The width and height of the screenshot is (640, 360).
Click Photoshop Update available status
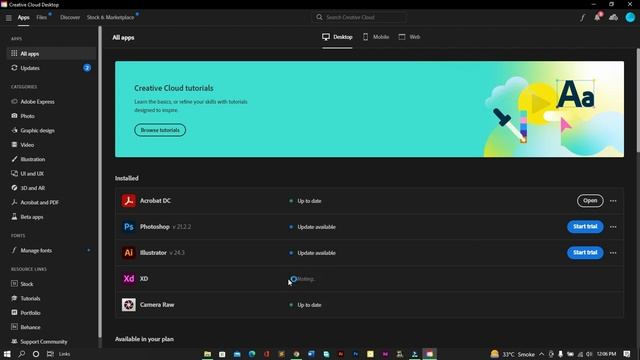[x=312, y=227]
